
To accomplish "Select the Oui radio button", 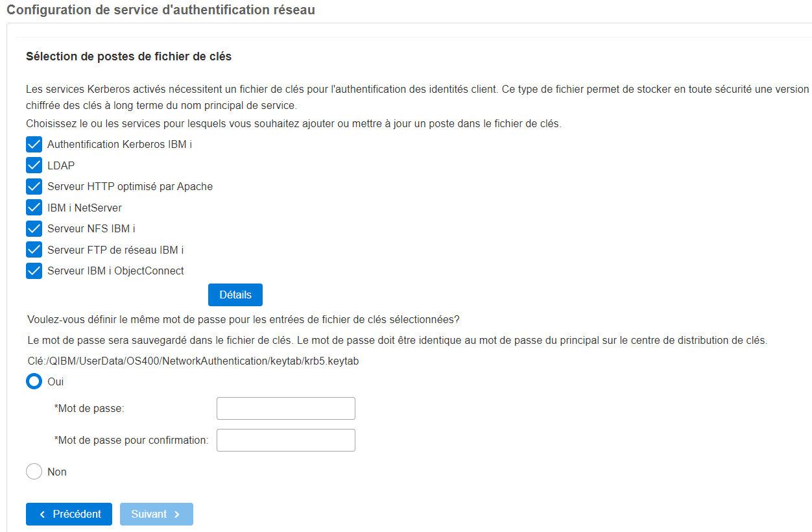I will point(34,381).
